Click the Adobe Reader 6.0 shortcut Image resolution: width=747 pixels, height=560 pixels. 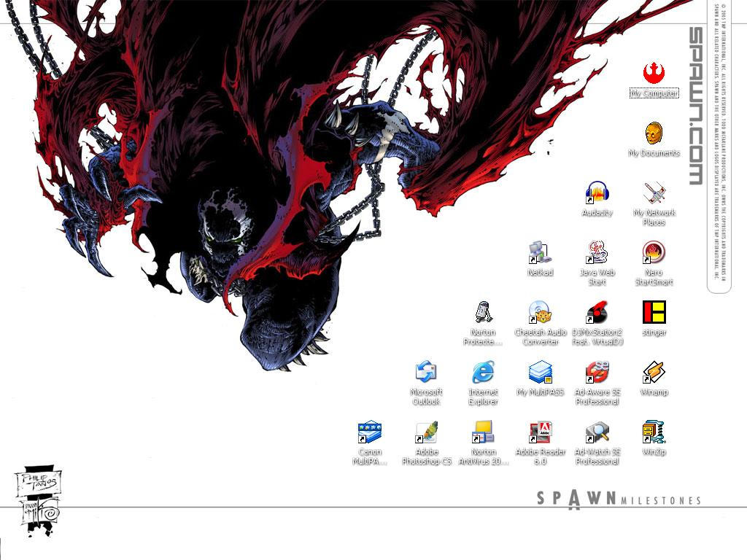[541, 432]
